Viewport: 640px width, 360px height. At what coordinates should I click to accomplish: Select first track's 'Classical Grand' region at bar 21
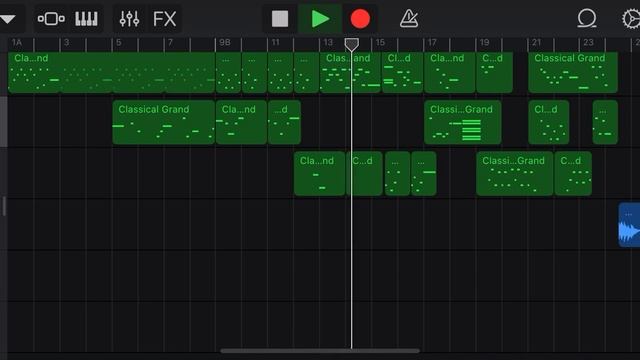click(573, 72)
